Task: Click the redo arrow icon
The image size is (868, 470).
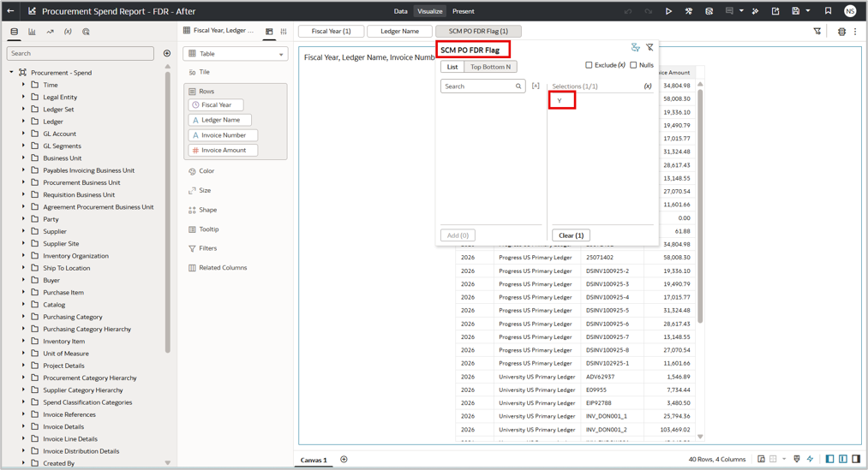Action: [648, 11]
